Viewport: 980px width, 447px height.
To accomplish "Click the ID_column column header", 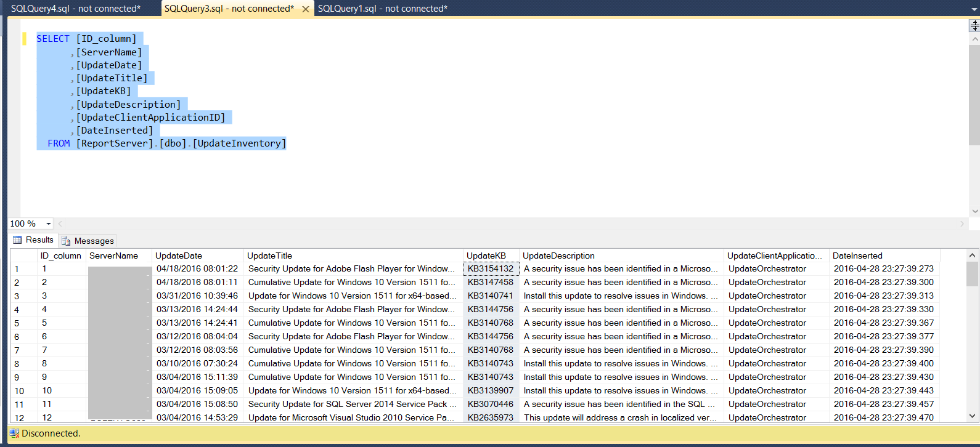I will pos(61,256).
